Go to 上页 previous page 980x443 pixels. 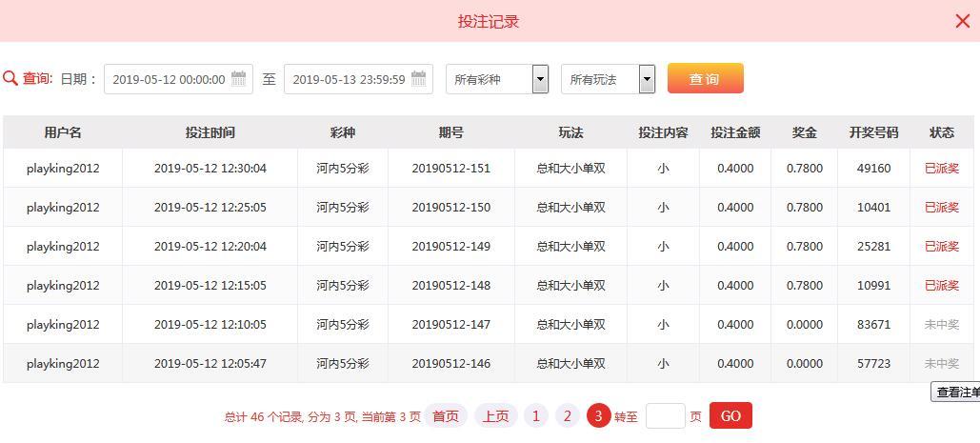pos(495,416)
